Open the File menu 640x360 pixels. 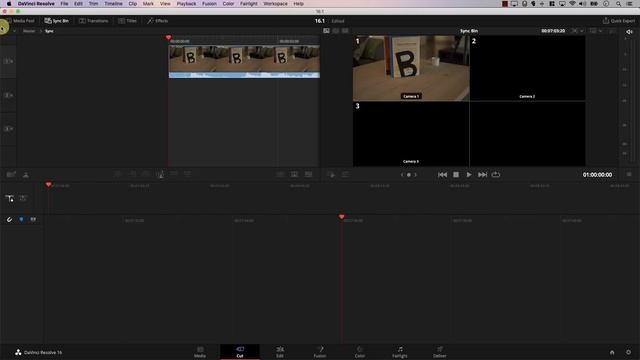coord(64,4)
